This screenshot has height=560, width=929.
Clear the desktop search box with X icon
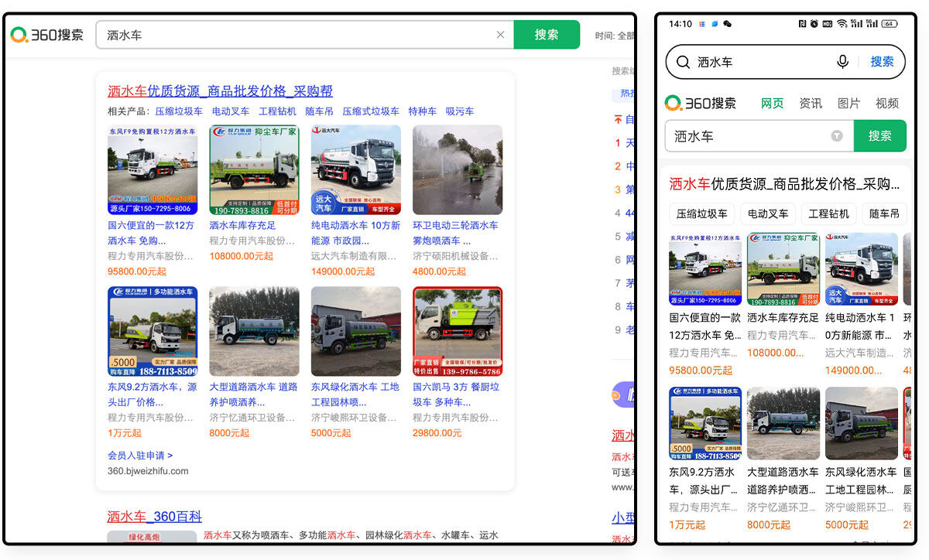tap(500, 35)
